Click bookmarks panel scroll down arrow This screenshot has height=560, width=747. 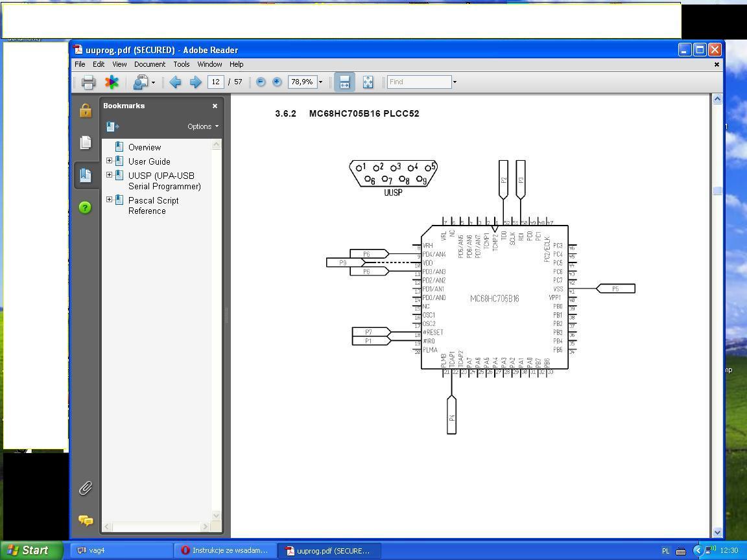[x=217, y=516]
